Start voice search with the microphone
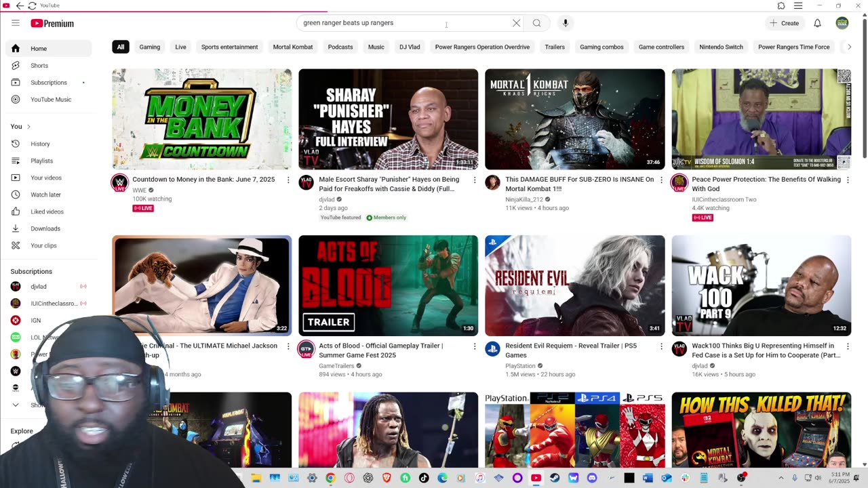868x488 pixels. 565,23
